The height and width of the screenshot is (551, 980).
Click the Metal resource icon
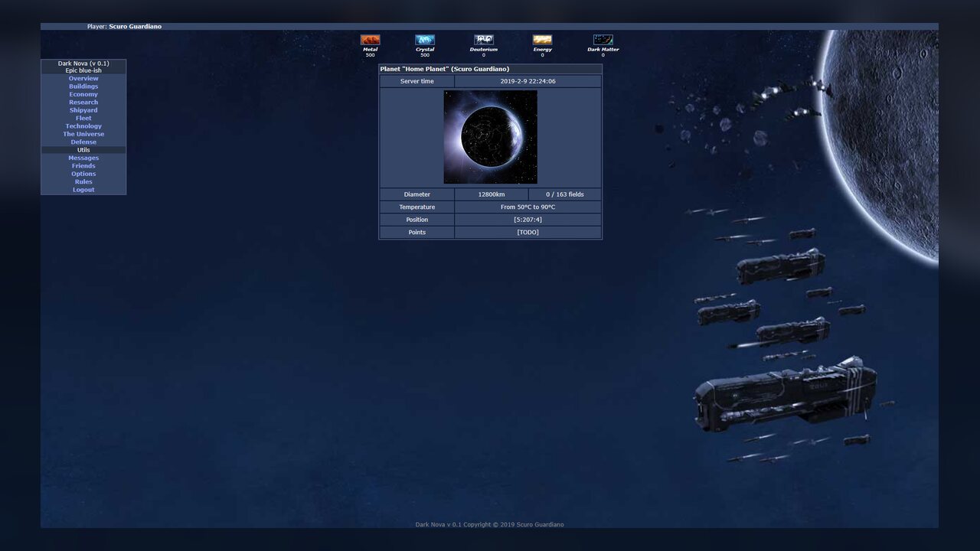tap(370, 40)
